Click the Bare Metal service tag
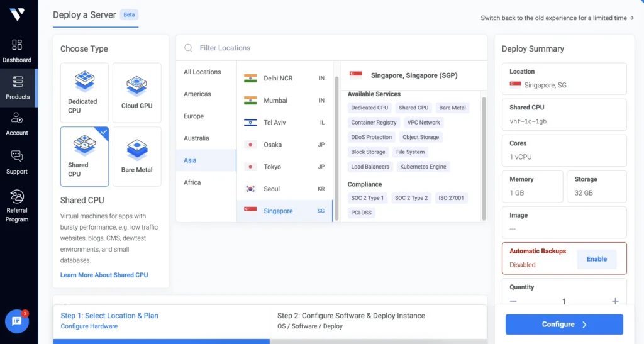This screenshot has width=644, height=344. [x=452, y=108]
